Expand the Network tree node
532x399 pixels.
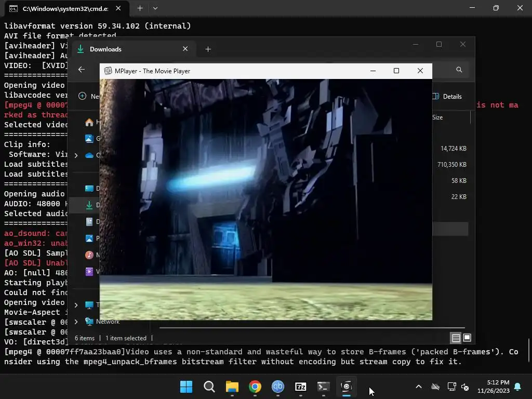(76, 322)
